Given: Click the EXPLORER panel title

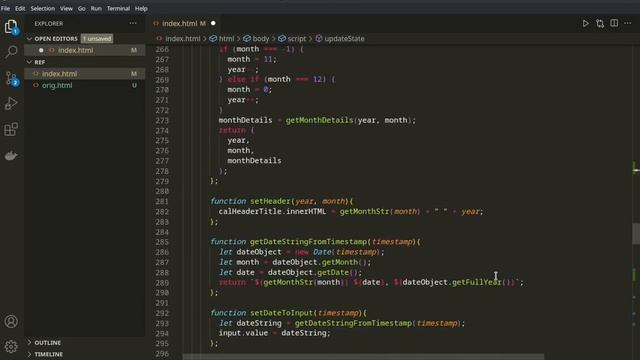Looking at the screenshot, I should coord(49,24).
